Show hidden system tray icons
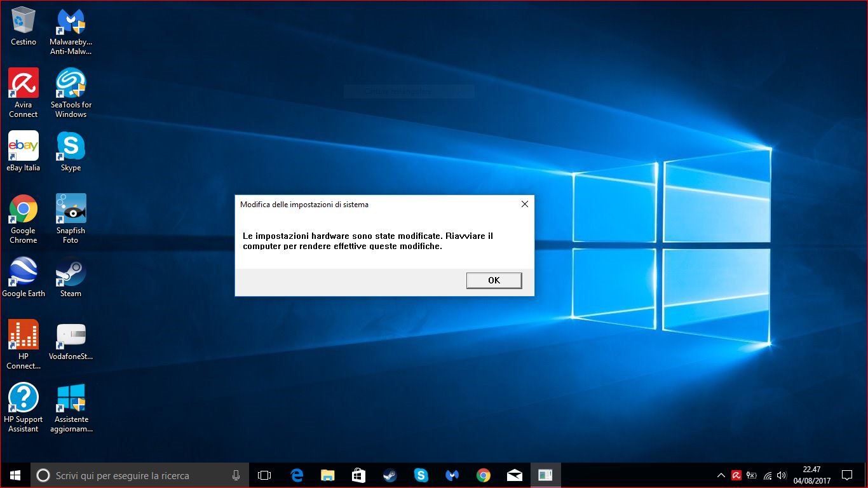This screenshot has height=488, width=868. pos(721,475)
